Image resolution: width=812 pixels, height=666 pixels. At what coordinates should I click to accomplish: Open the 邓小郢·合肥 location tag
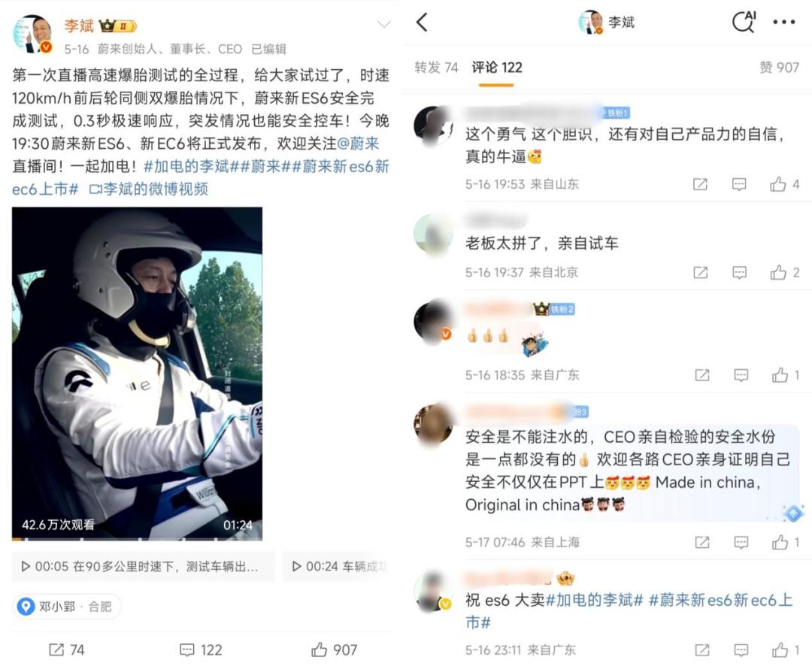pos(67,607)
